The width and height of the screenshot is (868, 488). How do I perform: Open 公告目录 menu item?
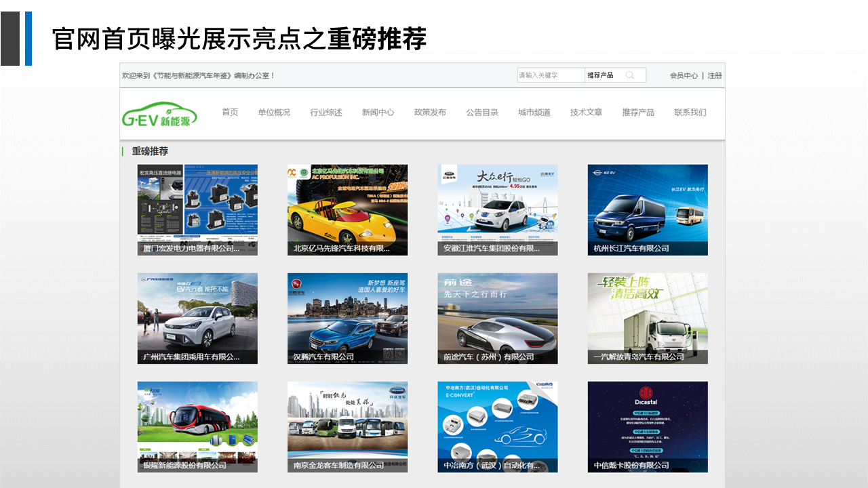(x=482, y=113)
